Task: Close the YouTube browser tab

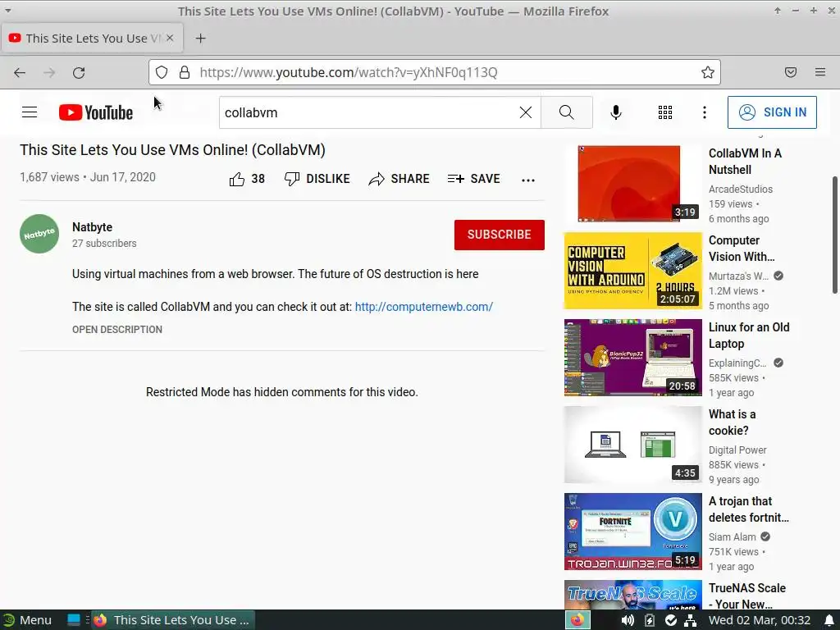Action: [170, 38]
